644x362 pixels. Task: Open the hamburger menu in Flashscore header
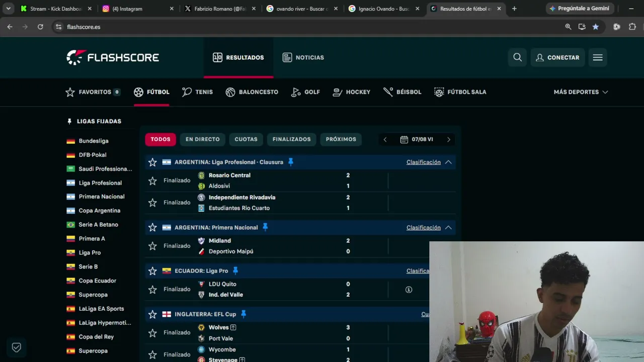point(598,57)
